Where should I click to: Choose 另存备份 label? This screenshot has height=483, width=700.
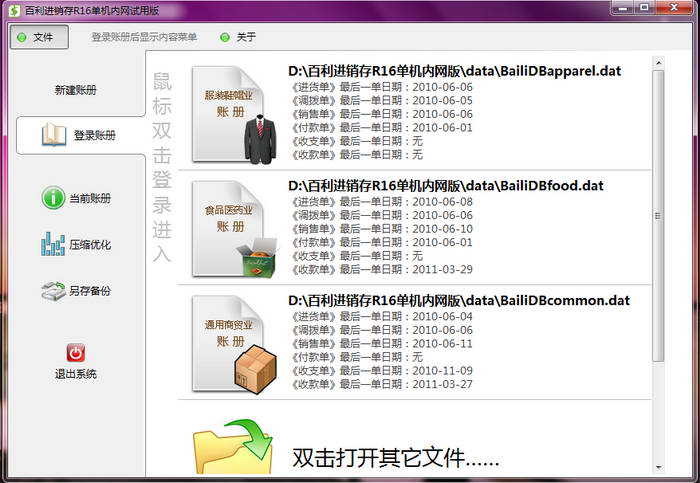[x=90, y=291]
